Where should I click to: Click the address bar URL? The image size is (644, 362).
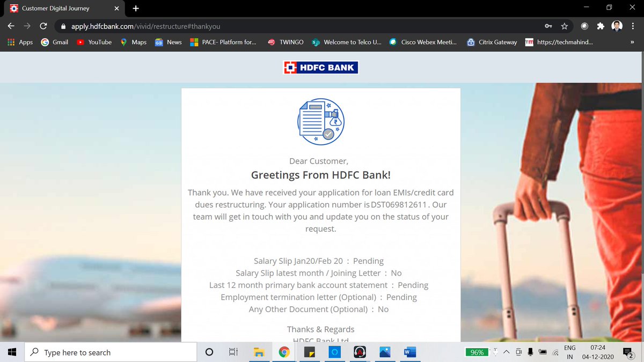145,26
